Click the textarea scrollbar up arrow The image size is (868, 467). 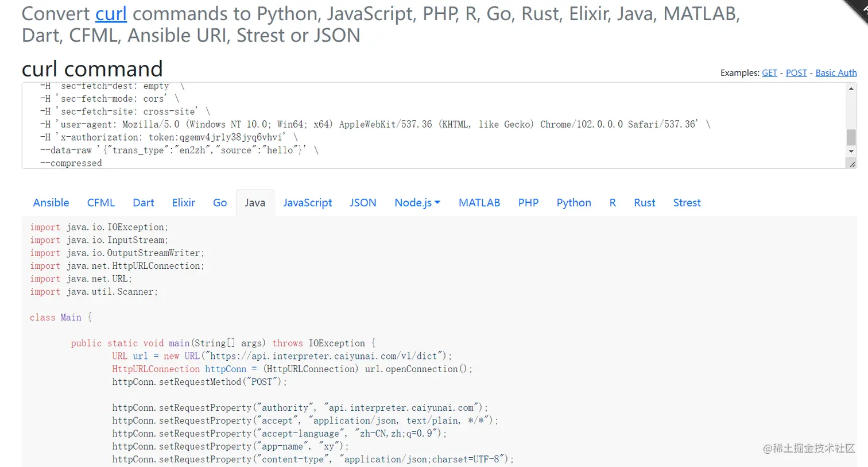pos(851,88)
